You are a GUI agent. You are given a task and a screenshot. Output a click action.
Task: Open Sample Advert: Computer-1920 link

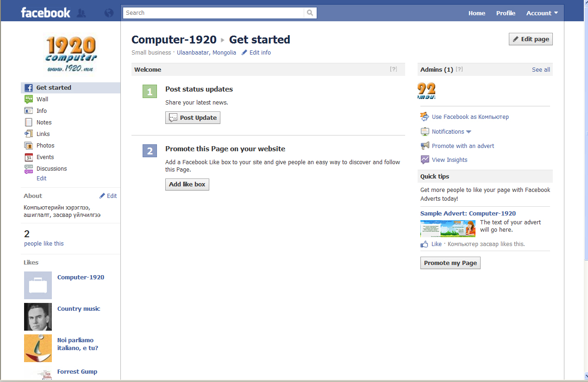[468, 214]
